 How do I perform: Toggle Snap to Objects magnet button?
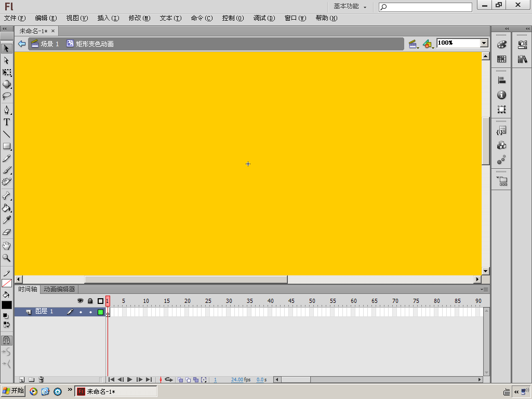6,340
